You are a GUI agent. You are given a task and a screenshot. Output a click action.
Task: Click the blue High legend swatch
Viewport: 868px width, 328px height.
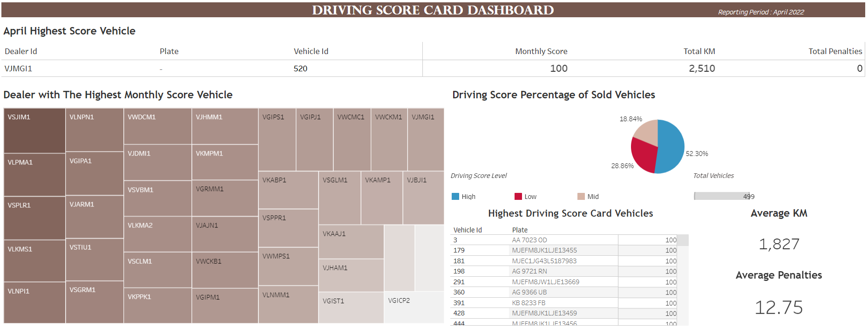point(455,197)
